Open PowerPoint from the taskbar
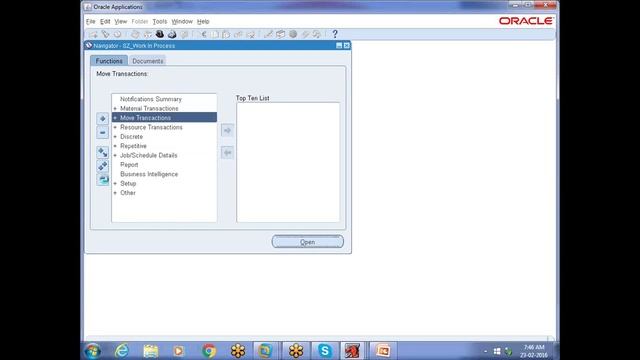The image size is (640, 360). 383,351
